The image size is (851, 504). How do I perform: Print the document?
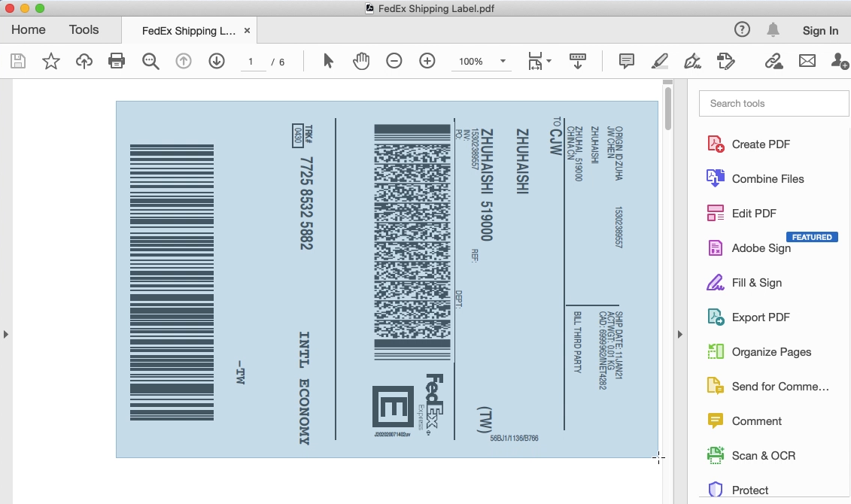(x=117, y=61)
